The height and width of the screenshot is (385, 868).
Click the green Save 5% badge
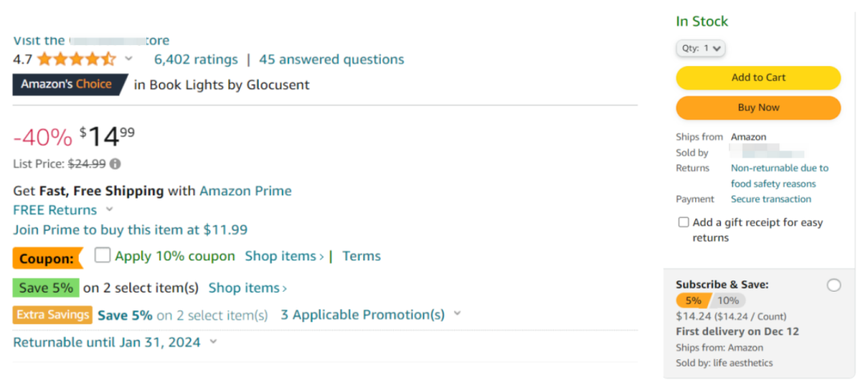tap(46, 288)
